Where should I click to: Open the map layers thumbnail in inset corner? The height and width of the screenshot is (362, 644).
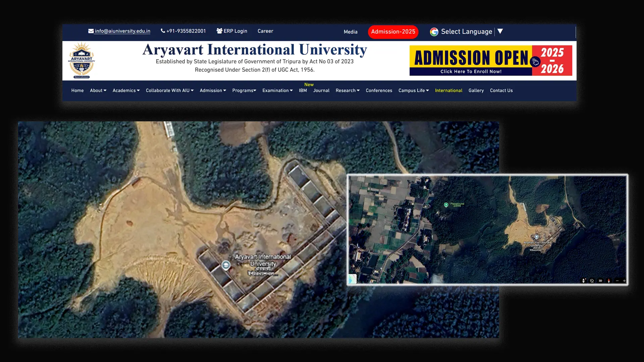pyautogui.click(x=352, y=279)
